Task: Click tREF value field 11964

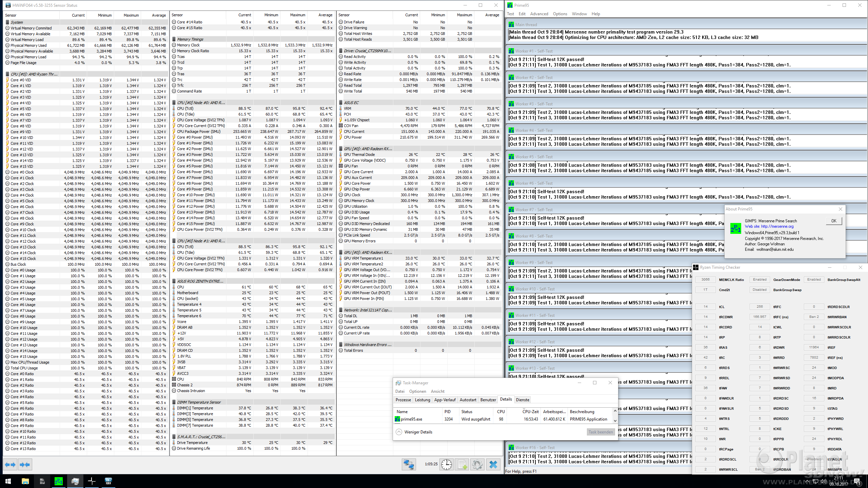Action: coord(814,347)
